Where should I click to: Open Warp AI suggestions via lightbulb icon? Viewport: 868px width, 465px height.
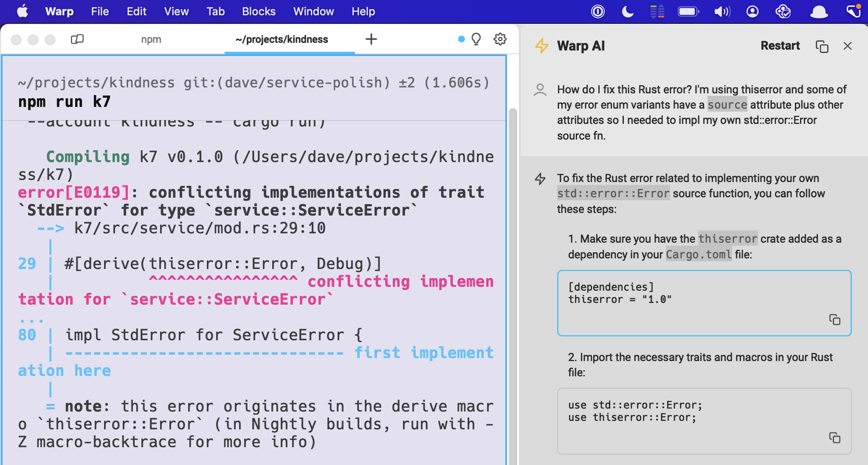[476, 39]
